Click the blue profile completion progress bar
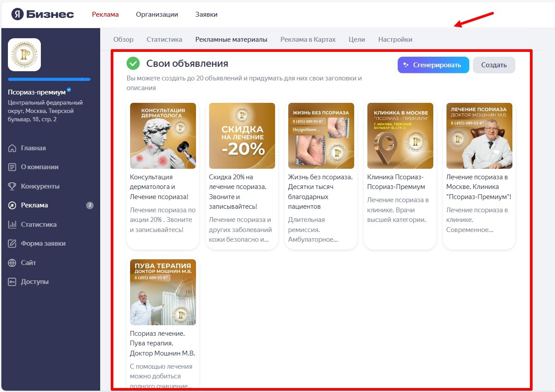555x392 pixels. pos(49,79)
